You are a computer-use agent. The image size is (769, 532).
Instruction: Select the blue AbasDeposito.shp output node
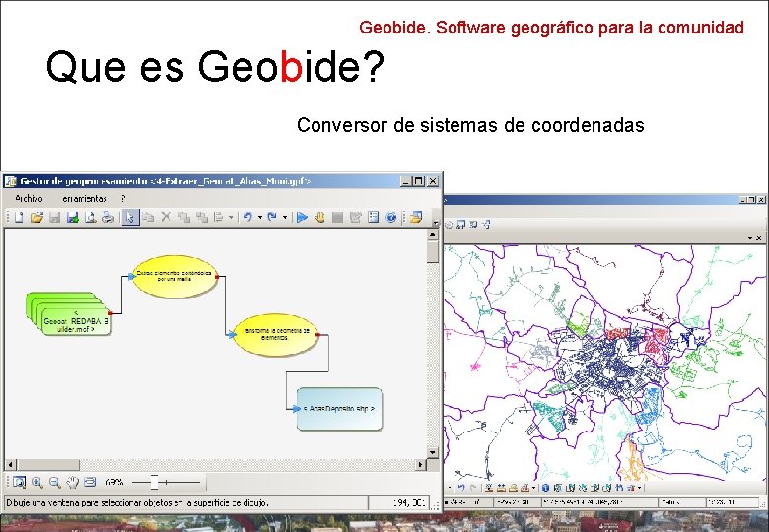pyautogui.click(x=339, y=409)
